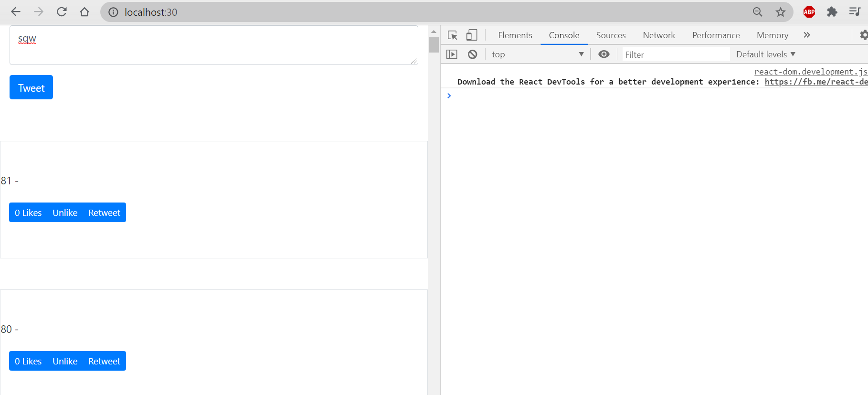Viewport: 868px width, 395px height.
Task: Show more DevTools tabs
Action: point(807,35)
